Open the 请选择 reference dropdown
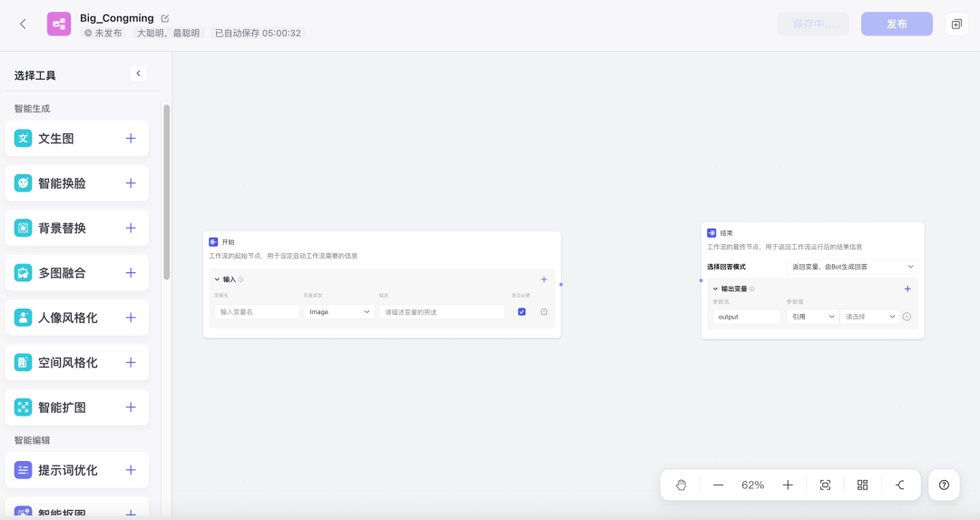 tap(870, 317)
